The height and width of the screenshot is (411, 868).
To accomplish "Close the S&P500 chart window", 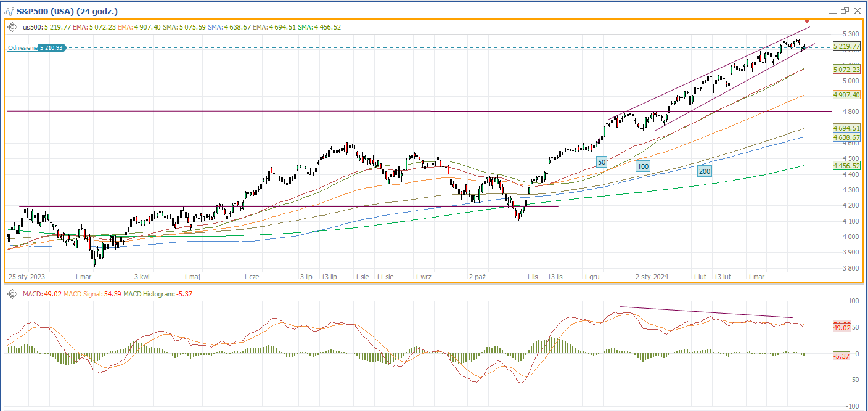I will click(x=856, y=10).
